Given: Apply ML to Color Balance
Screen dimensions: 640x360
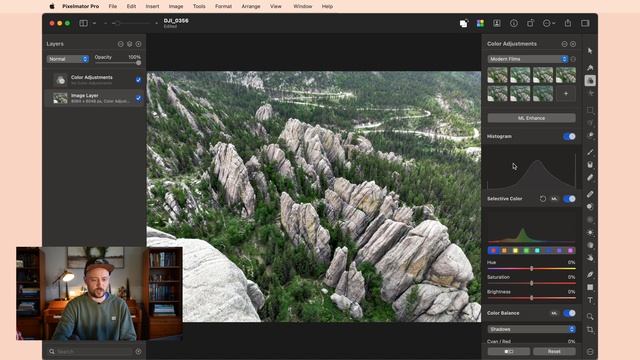Looking at the screenshot, I should coord(554,313).
